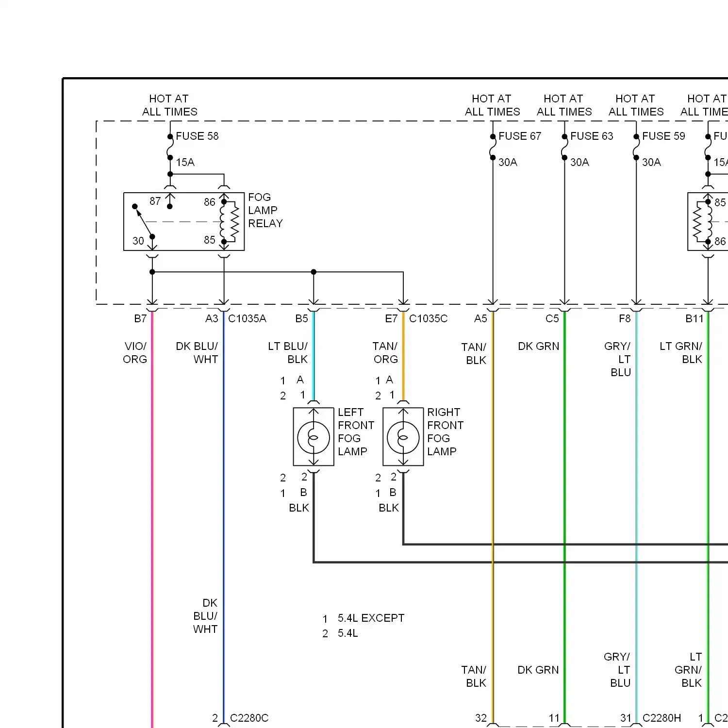
Task: Click the C2280H connector label
Action: coord(662,718)
